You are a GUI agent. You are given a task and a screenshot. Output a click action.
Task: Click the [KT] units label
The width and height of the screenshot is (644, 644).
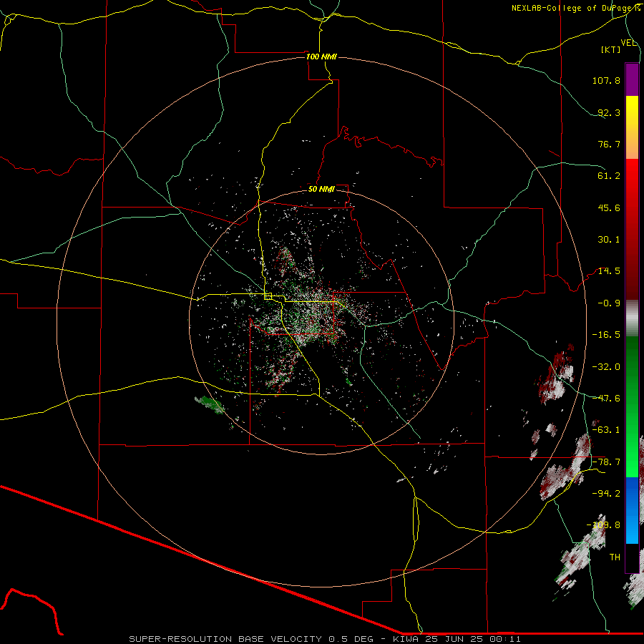pos(611,49)
